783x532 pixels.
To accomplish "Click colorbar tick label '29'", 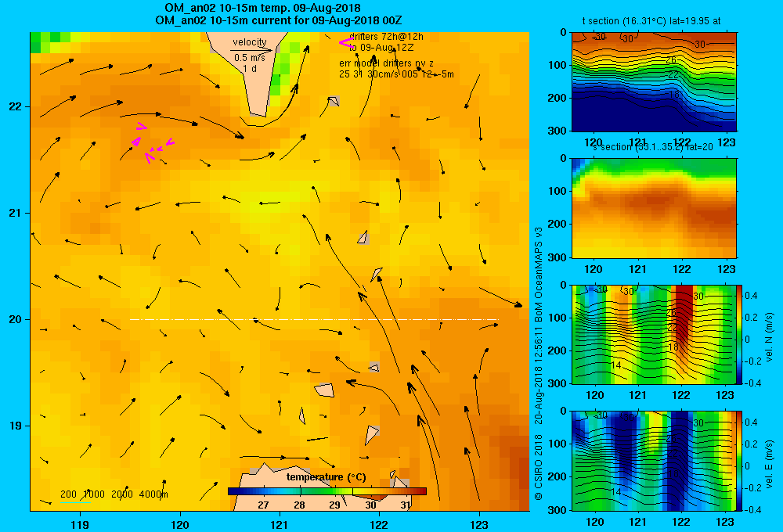I will coord(334,505).
